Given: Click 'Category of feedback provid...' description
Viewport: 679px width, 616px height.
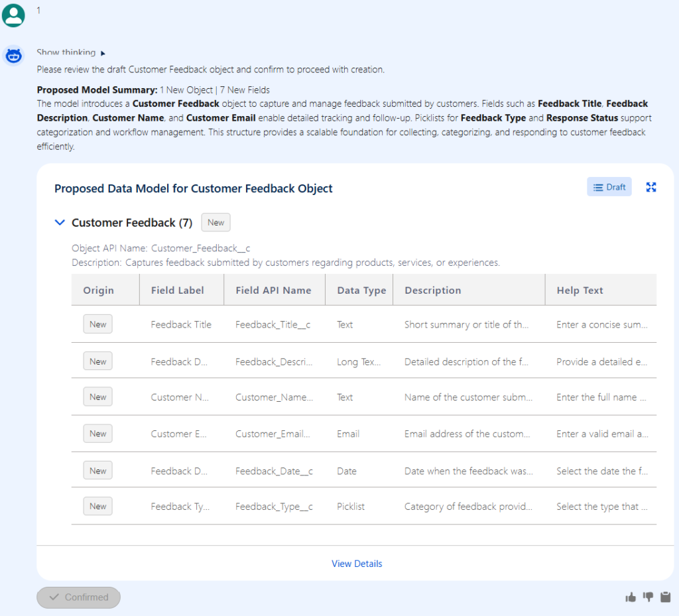Looking at the screenshot, I should 468,507.
